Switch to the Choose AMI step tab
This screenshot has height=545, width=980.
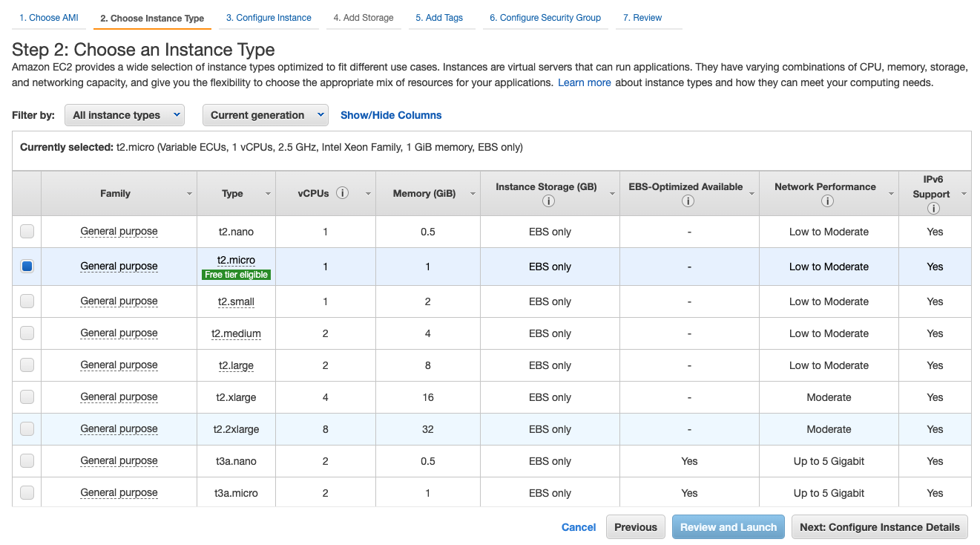click(x=47, y=17)
